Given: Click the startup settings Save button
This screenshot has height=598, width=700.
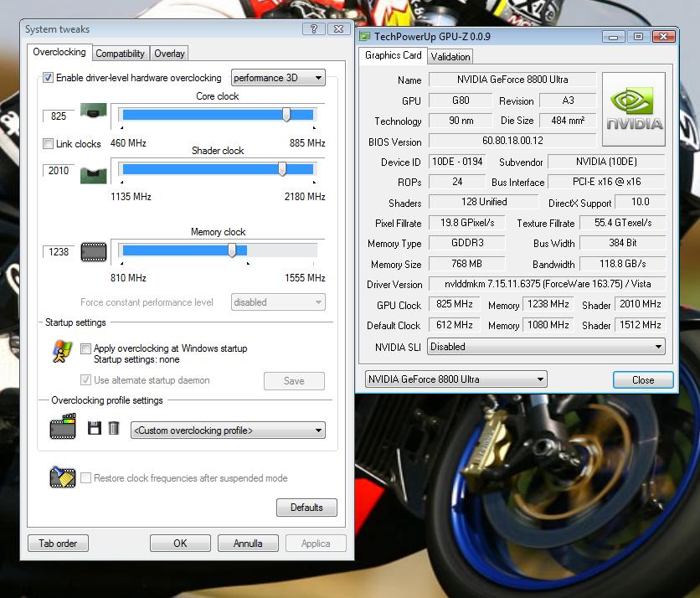Looking at the screenshot, I should coord(294,381).
